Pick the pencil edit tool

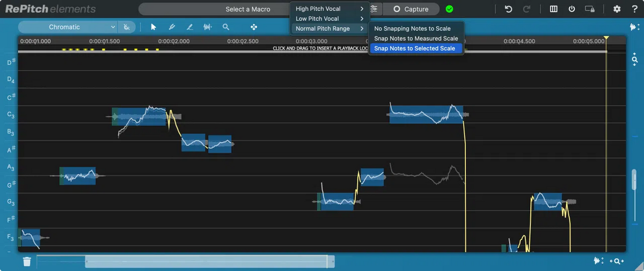click(x=189, y=27)
